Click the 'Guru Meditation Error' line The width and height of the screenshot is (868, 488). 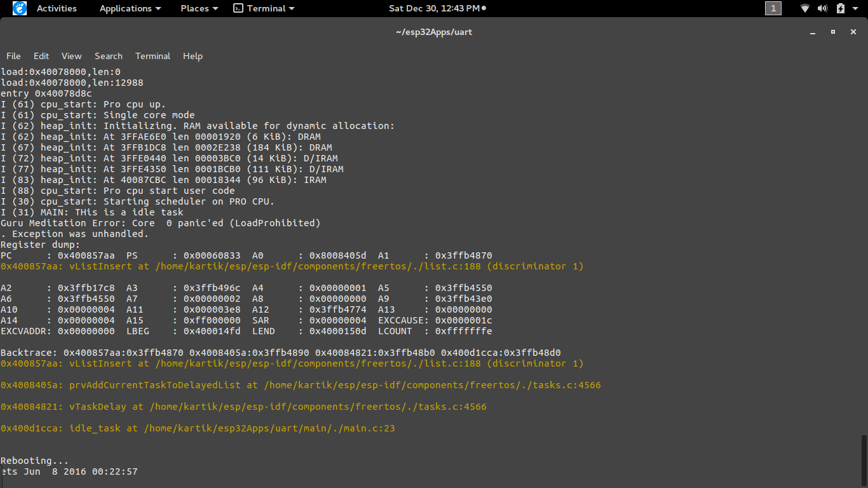click(161, 223)
